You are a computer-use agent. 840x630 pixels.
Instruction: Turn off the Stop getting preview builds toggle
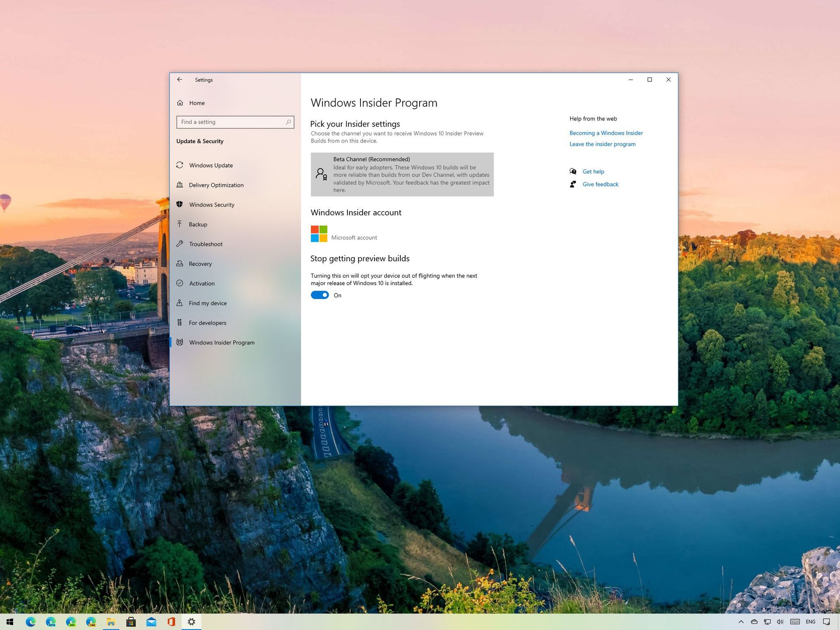click(320, 295)
